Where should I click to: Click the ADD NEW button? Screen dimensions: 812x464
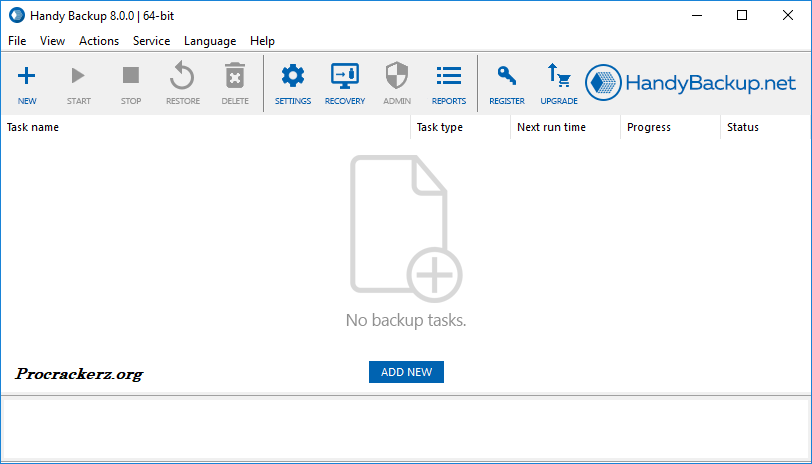point(406,372)
